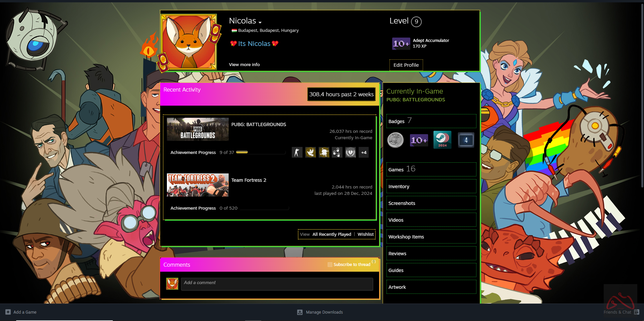Expand View more info on profile
The image size is (644, 321).
tap(244, 65)
